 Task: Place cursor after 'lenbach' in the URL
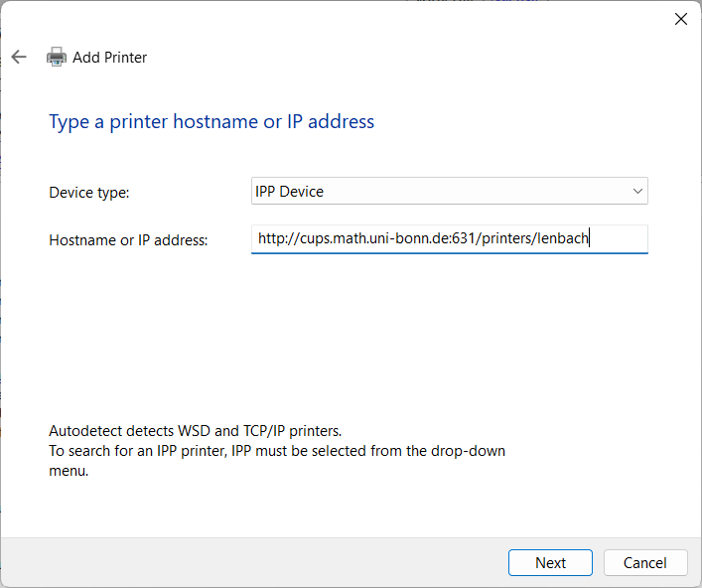point(591,238)
